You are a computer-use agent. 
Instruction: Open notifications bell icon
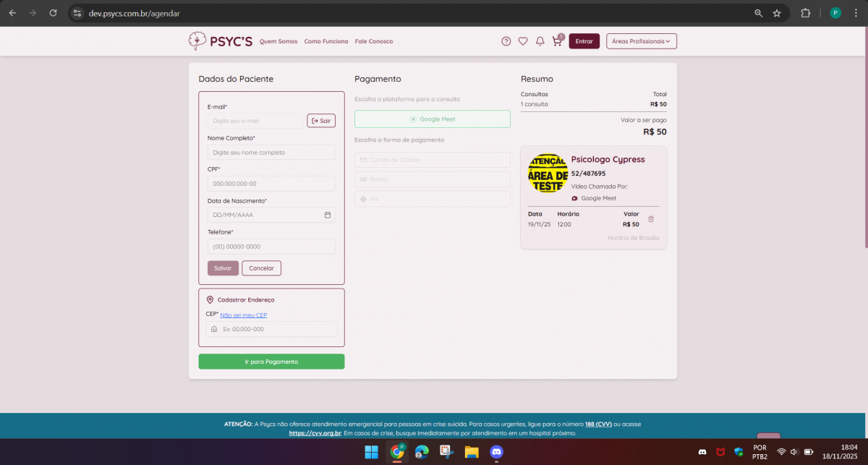click(x=540, y=41)
